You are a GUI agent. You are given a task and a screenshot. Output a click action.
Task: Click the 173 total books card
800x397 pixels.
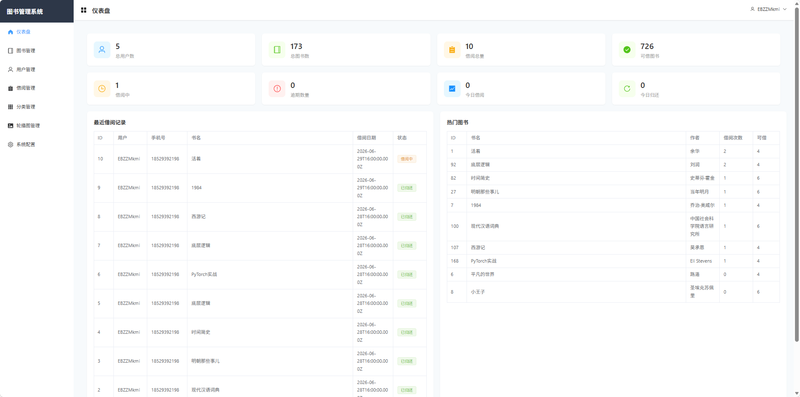click(x=346, y=49)
